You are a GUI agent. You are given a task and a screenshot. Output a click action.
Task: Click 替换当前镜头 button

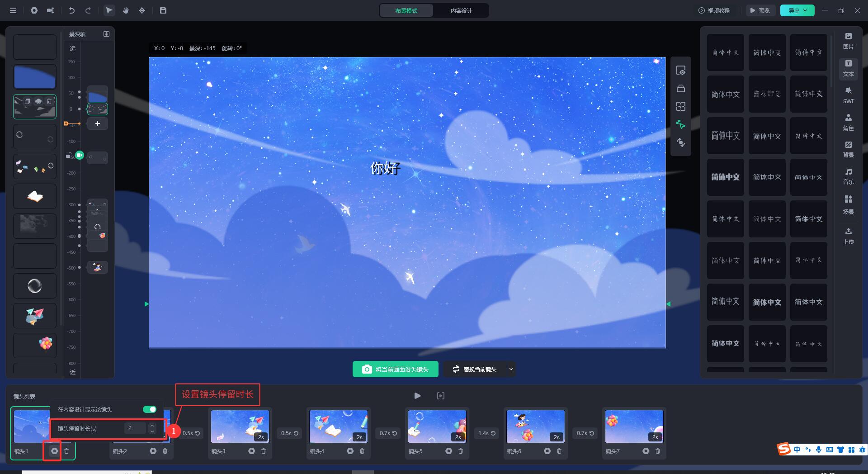point(474,369)
